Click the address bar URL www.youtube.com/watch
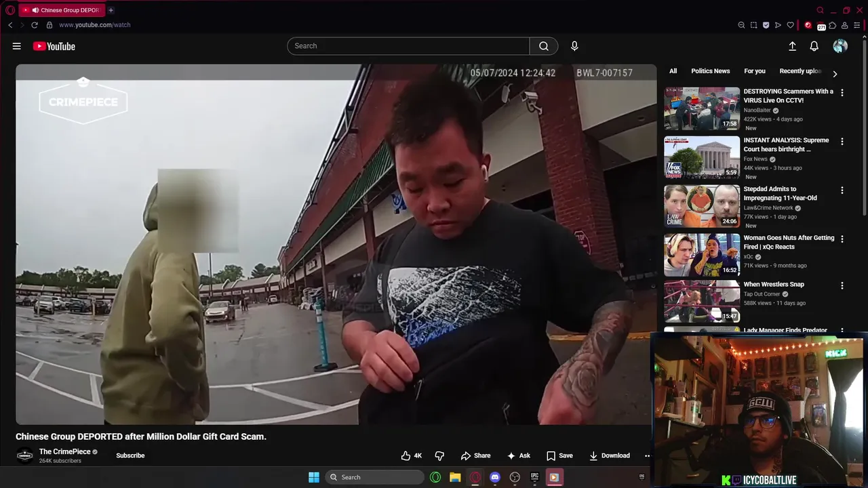The width and height of the screenshot is (868, 488). click(x=95, y=25)
